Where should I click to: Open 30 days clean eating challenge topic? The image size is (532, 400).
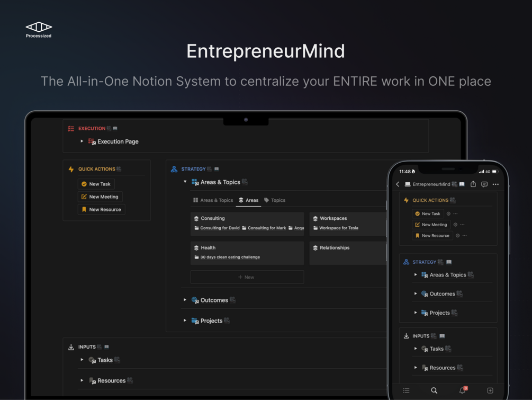pos(227,257)
